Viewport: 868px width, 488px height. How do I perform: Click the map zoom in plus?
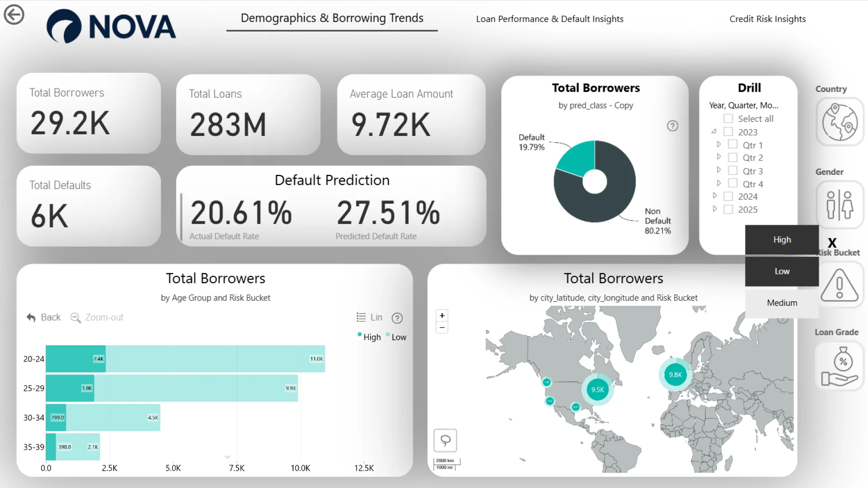point(442,315)
